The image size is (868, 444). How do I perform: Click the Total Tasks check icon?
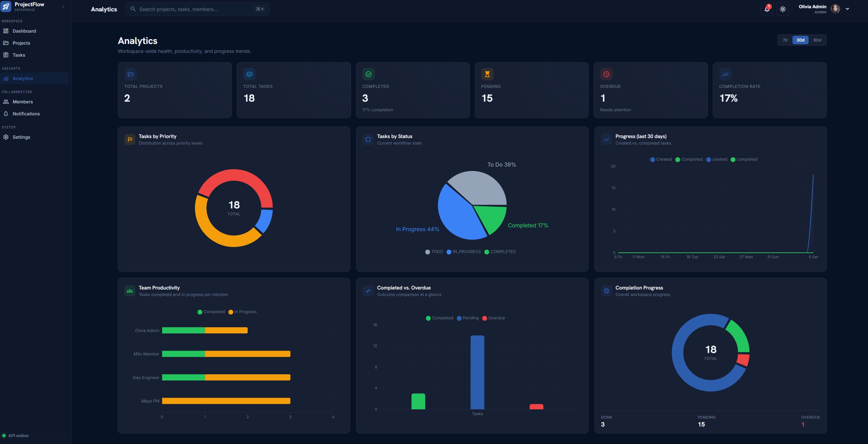tap(249, 74)
